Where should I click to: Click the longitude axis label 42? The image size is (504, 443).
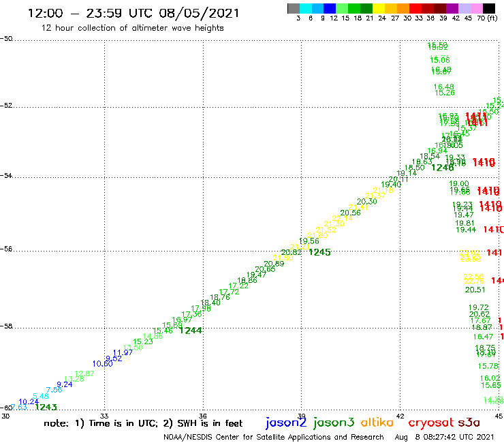(400, 416)
